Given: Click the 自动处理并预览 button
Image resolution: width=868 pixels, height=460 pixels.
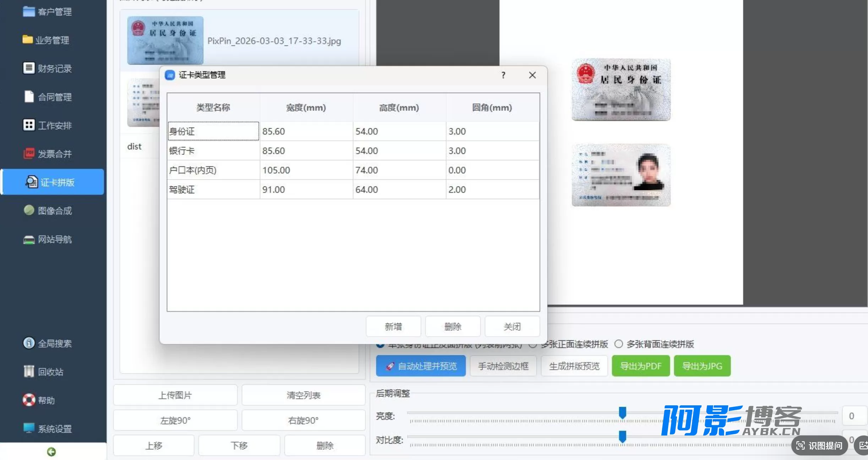Looking at the screenshot, I should 421,366.
